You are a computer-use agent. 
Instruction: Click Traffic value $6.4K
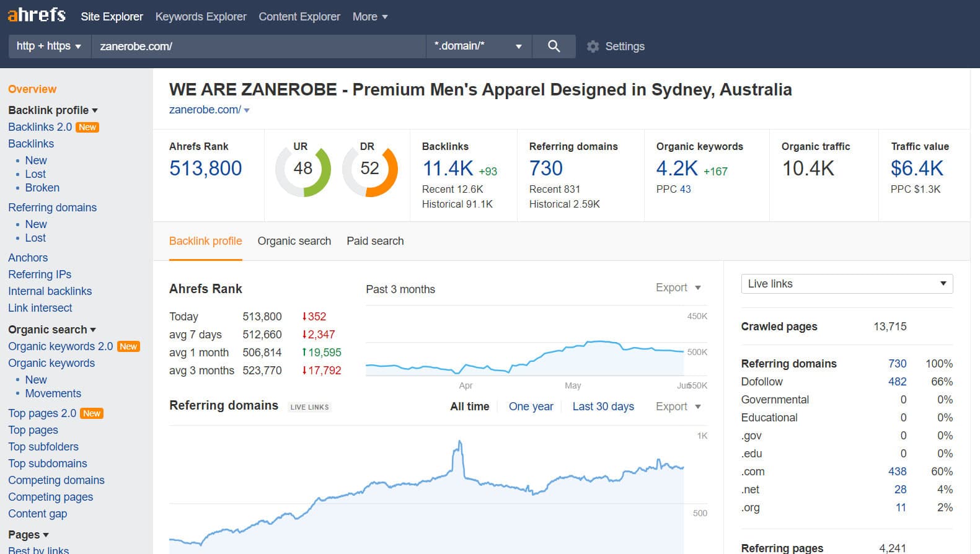(x=917, y=168)
